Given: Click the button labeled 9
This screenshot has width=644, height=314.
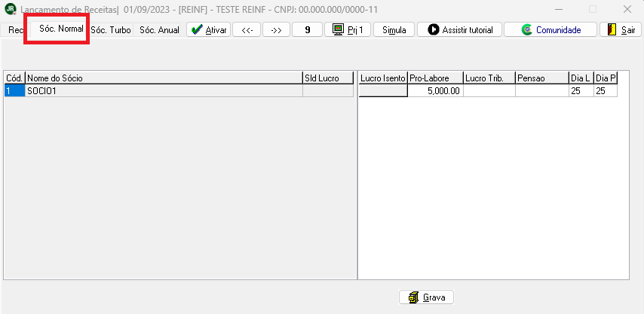Looking at the screenshot, I should click(x=307, y=30).
